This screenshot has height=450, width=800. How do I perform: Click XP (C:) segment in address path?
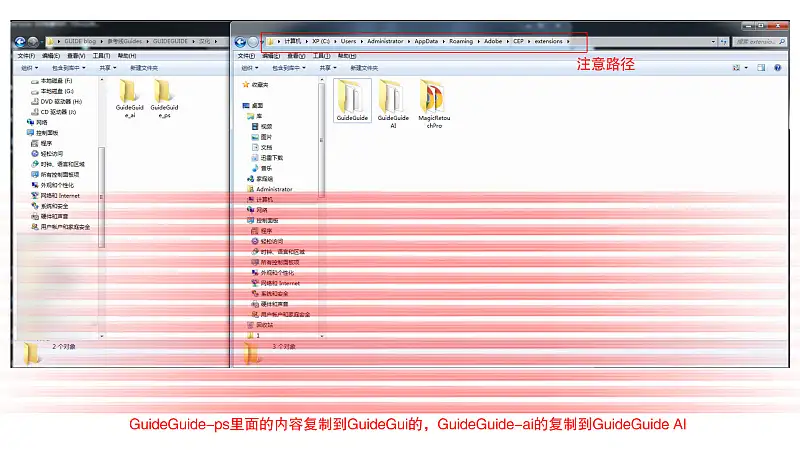tap(321, 41)
